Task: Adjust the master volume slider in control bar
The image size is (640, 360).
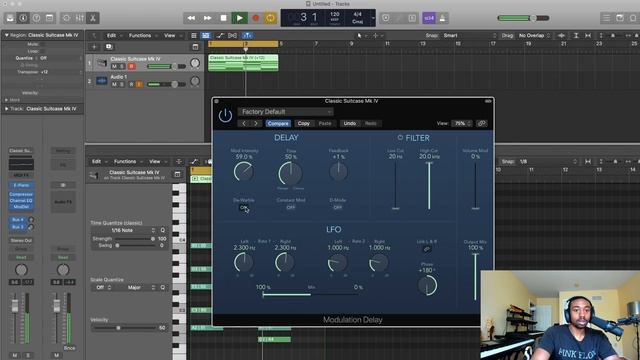Action: click(x=523, y=18)
